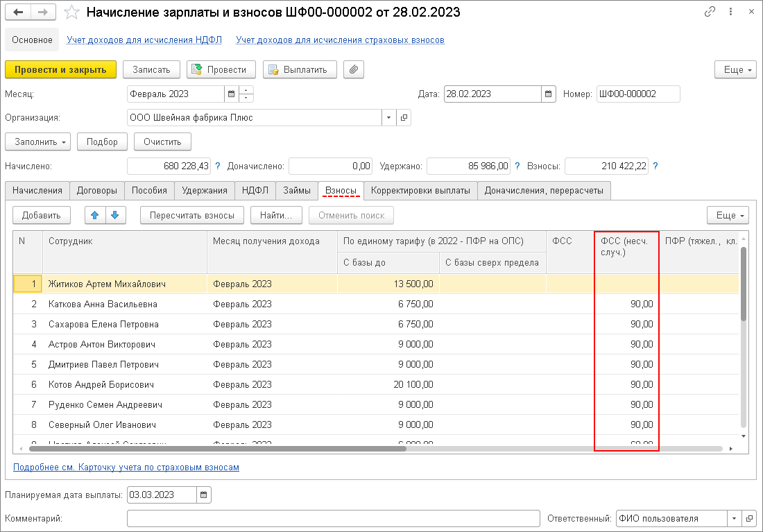The height and width of the screenshot is (532, 763).
Task: Click the Сотрудник column header
Action: [x=125, y=252]
